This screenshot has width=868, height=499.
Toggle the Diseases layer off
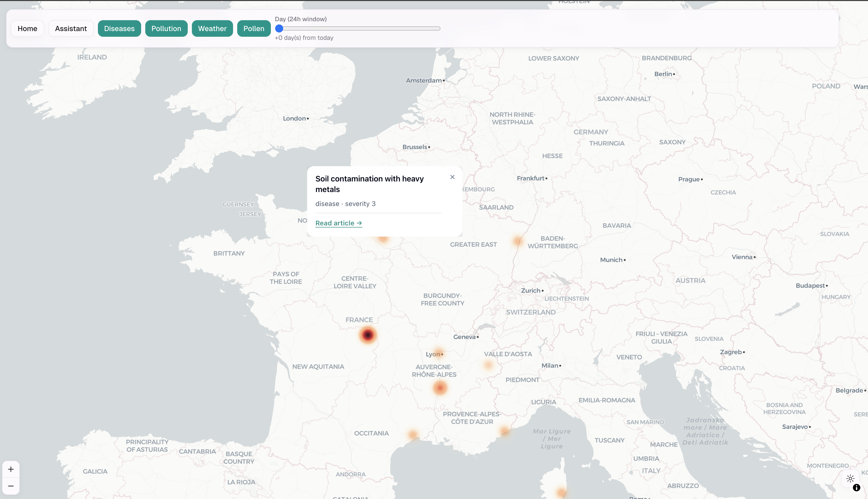(x=119, y=28)
